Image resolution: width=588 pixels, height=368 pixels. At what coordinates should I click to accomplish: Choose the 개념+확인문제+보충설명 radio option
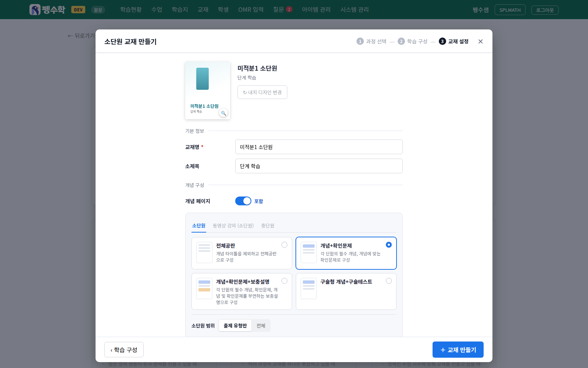click(x=284, y=281)
